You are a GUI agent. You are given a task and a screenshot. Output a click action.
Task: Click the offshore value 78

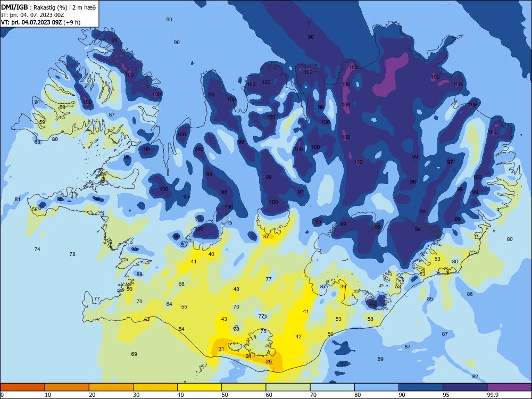72,254
